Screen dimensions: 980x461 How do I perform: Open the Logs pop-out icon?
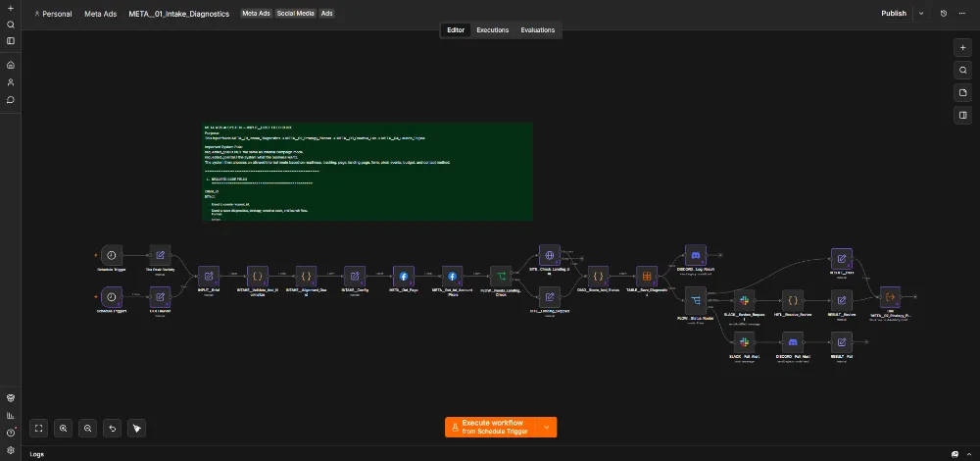[x=955, y=454]
